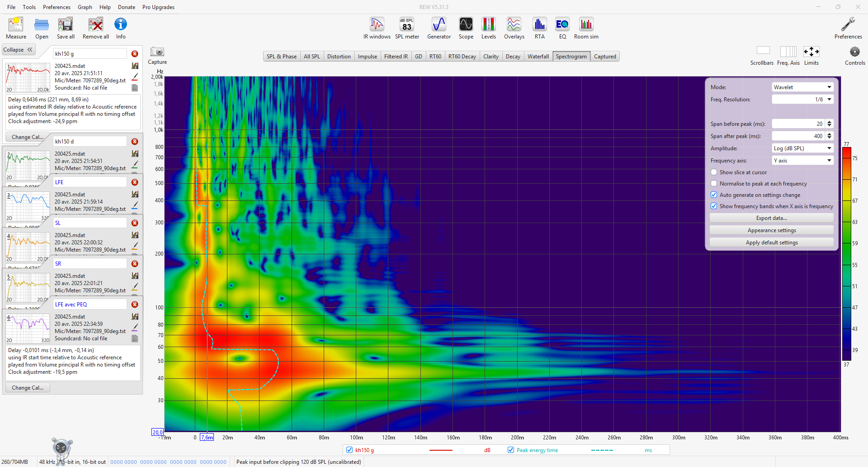Edit the kh150 d measurement name field
Image resolution: width=868 pixels, height=467 pixels.
[x=90, y=142]
